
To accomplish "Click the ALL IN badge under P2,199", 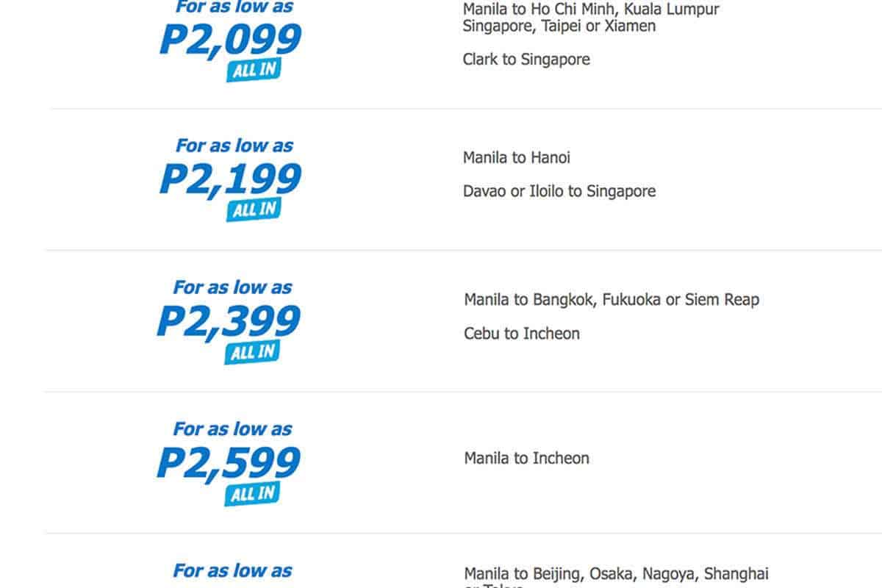I will pyautogui.click(x=254, y=211).
